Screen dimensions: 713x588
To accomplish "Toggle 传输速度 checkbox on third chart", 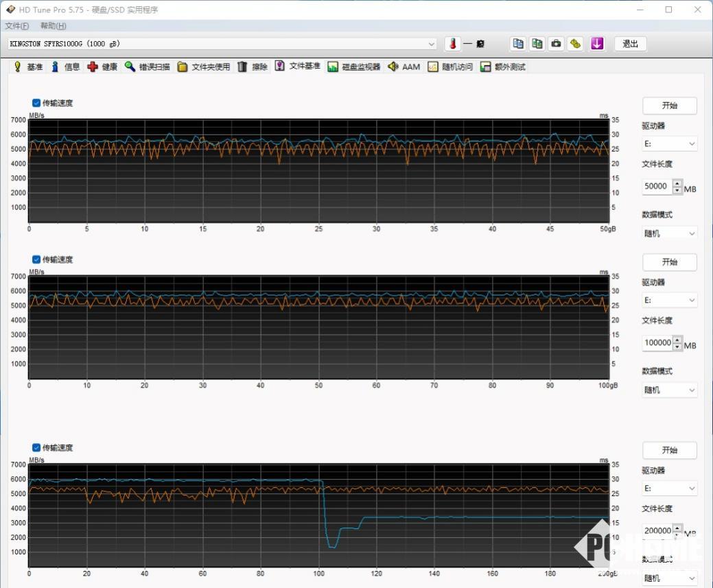I will 36,447.
